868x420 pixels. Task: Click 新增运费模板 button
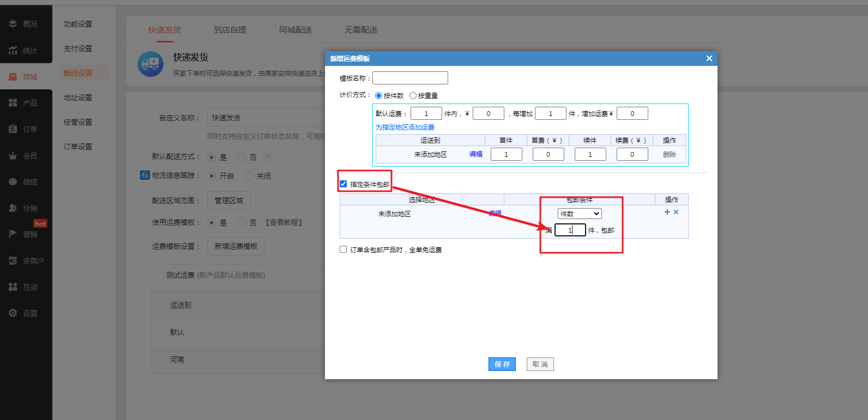(236, 246)
